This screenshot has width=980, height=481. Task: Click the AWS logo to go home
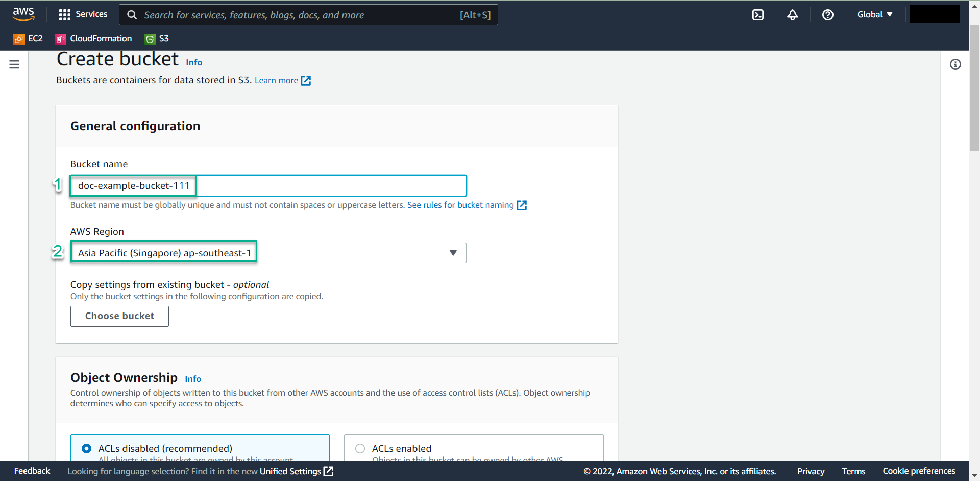click(23, 14)
